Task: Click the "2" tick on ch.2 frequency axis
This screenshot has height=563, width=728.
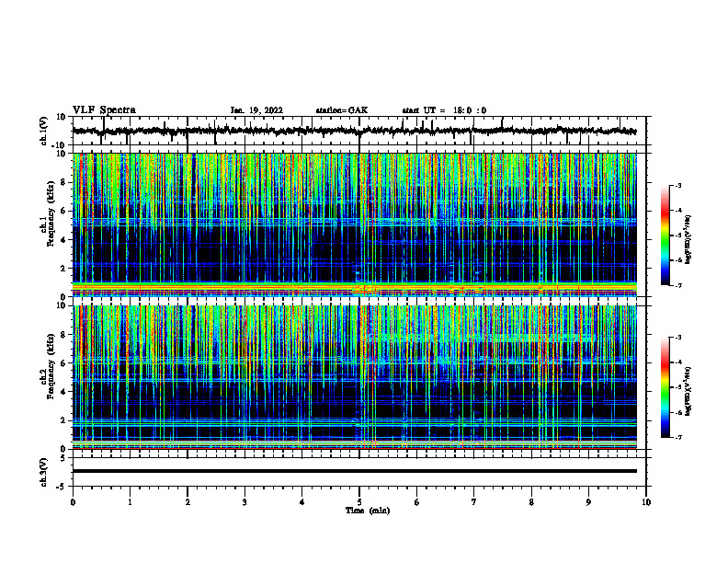Action: pyautogui.click(x=64, y=420)
